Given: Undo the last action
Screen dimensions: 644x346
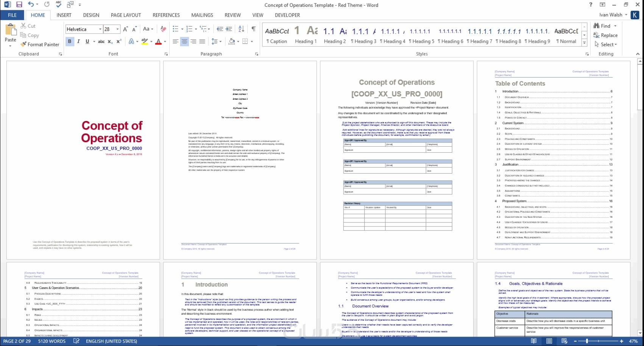Looking at the screenshot, I should 31,5.
